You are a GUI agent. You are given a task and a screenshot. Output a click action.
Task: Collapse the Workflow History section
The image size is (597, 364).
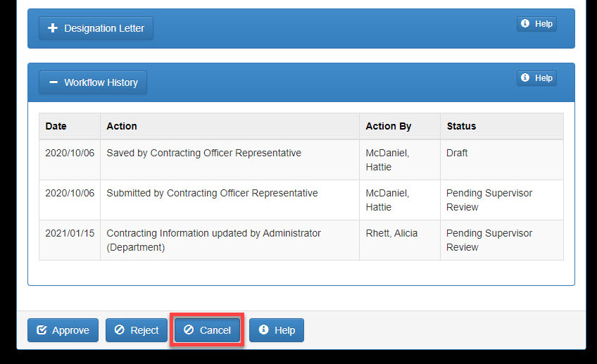[93, 82]
